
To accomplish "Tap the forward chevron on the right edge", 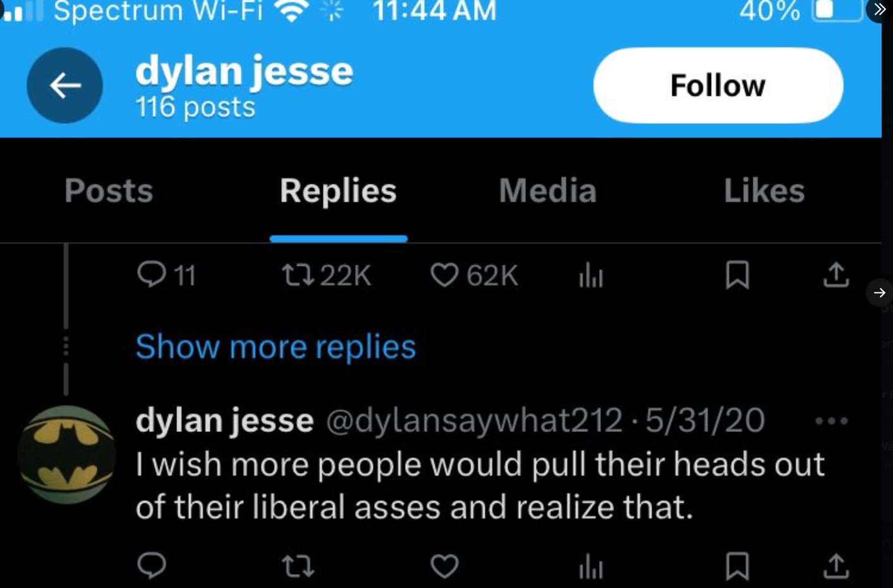I will (879, 292).
